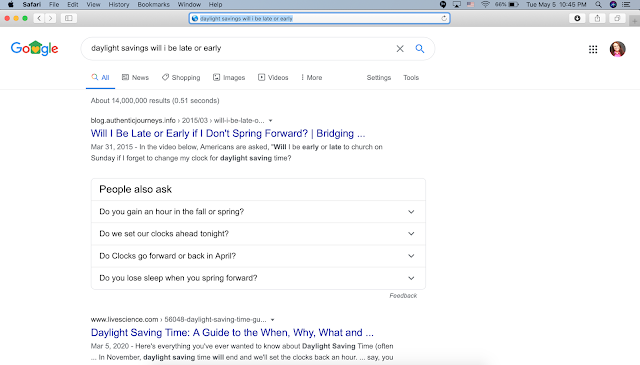Image resolution: width=640 pixels, height=365 pixels.
Task: Click the location pin menu bar icon
Action: click(x=443, y=4)
